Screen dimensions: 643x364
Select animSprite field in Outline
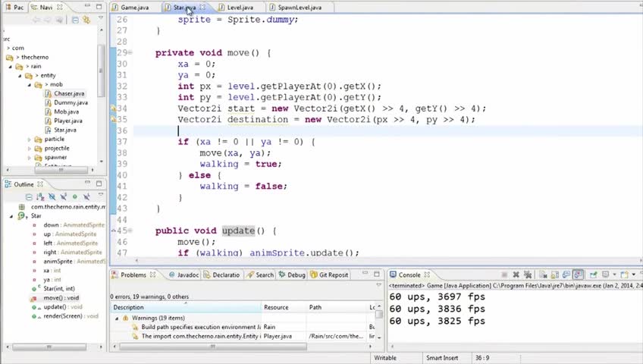pos(68,261)
